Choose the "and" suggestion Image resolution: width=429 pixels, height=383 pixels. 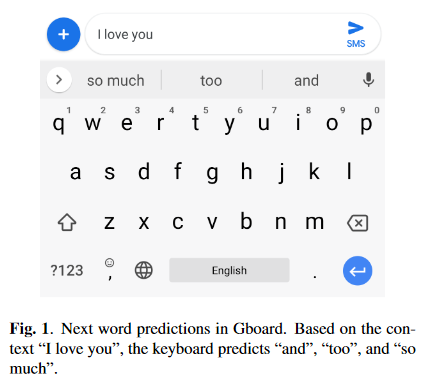tap(306, 81)
